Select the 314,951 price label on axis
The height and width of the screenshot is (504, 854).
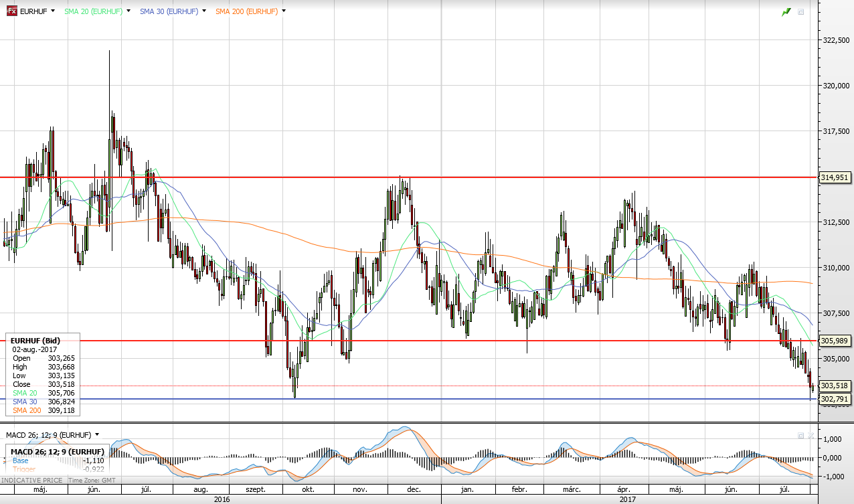[x=835, y=177]
